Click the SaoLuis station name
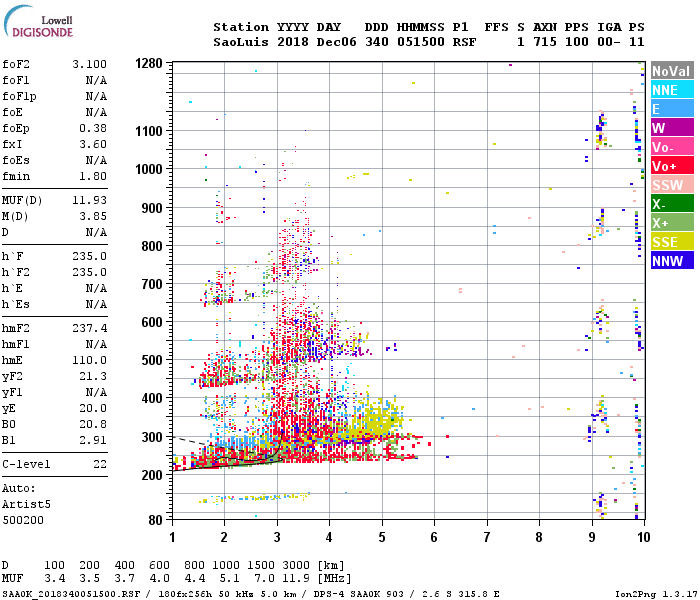Screen dimensions: 700x600 tap(241, 42)
